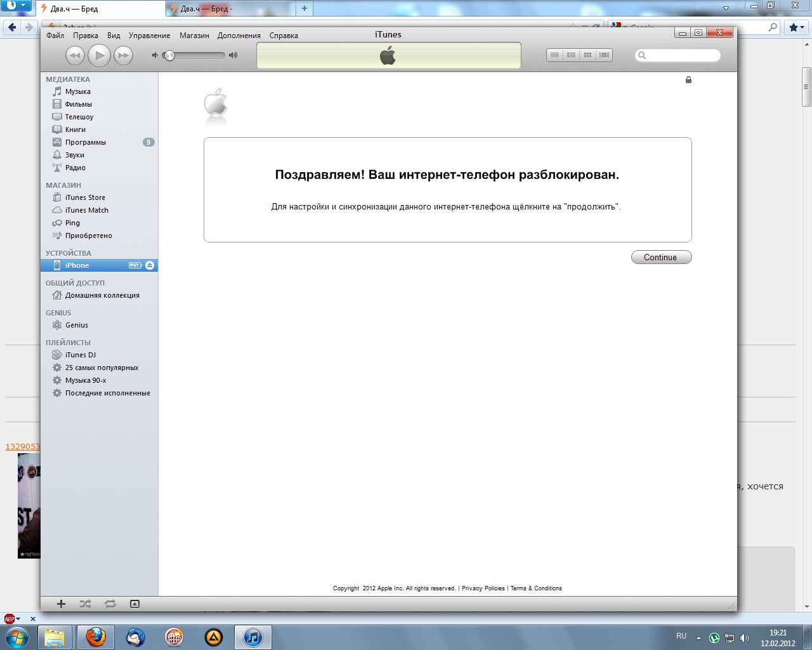Click the RU language indicator
Image resolution: width=812 pixels, height=650 pixels.
[681, 636]
